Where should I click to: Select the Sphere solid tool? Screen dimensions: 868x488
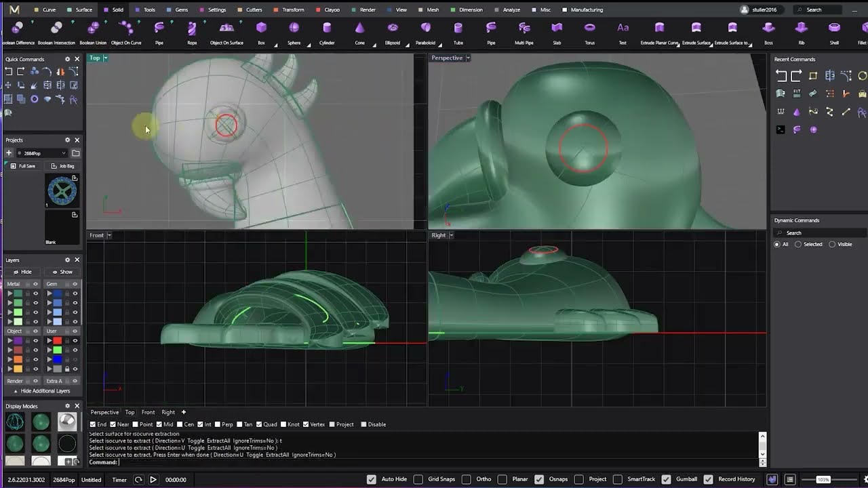[294, 33]
